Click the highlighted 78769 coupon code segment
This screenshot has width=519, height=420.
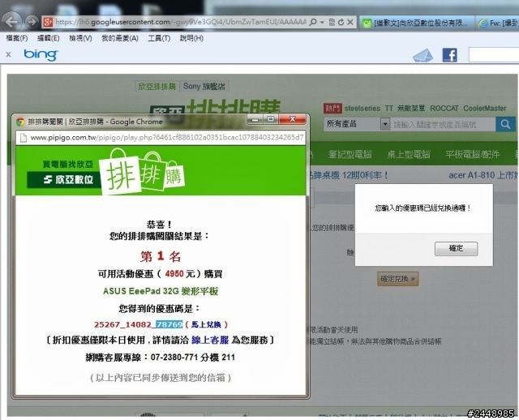pos(169,324)
